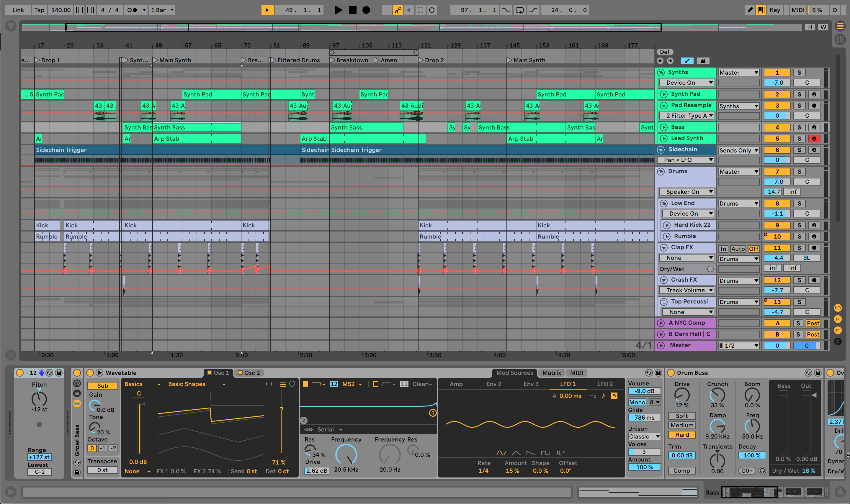Go to next locator arrow

pos(670,61)
